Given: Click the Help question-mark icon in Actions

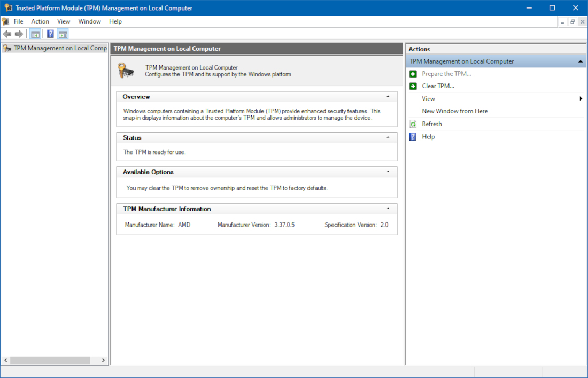Looking at the screenshot, I should pos(413,136).
